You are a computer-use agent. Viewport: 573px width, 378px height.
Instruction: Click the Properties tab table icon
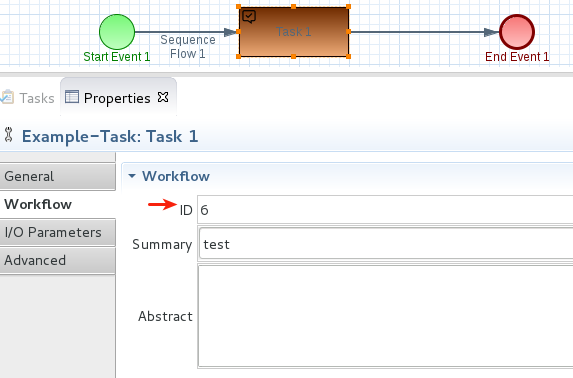point(72,97)
